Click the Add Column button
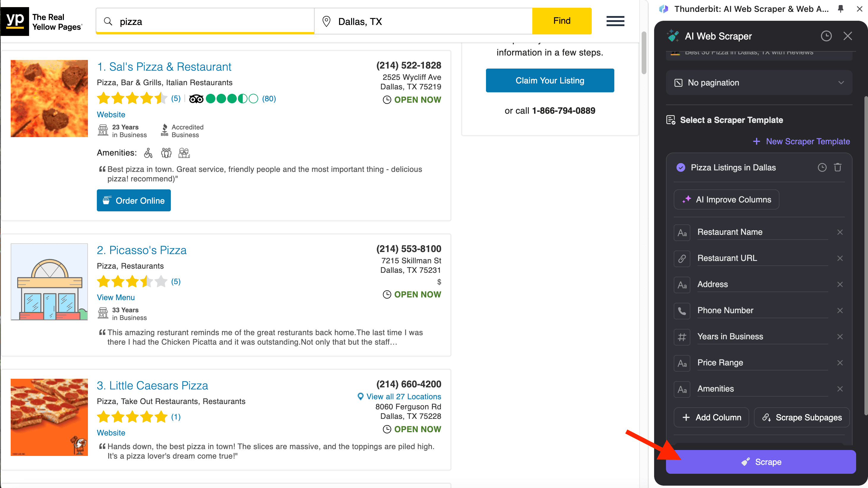This screenshot has width=868, height=488. click(711, 417)
